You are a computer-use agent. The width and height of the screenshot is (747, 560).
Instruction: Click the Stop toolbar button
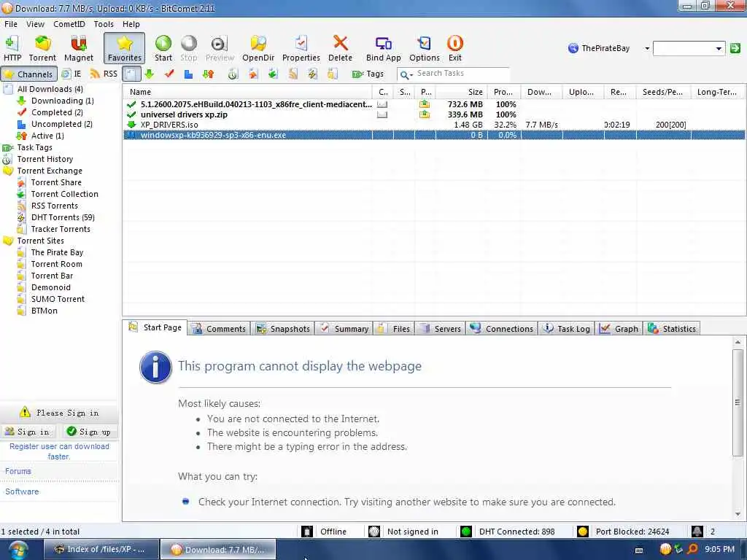[x=189, y=48]
